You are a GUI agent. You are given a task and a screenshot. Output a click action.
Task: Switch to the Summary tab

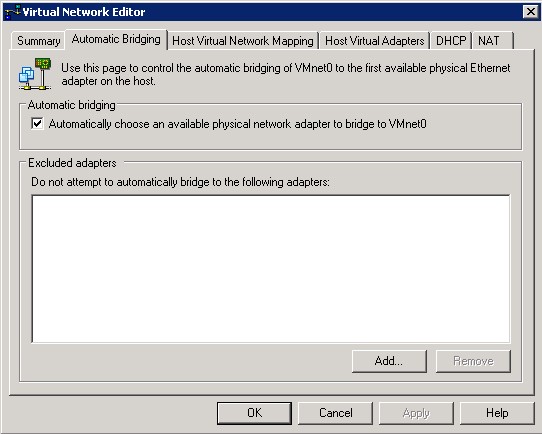[x=38, y=41]
